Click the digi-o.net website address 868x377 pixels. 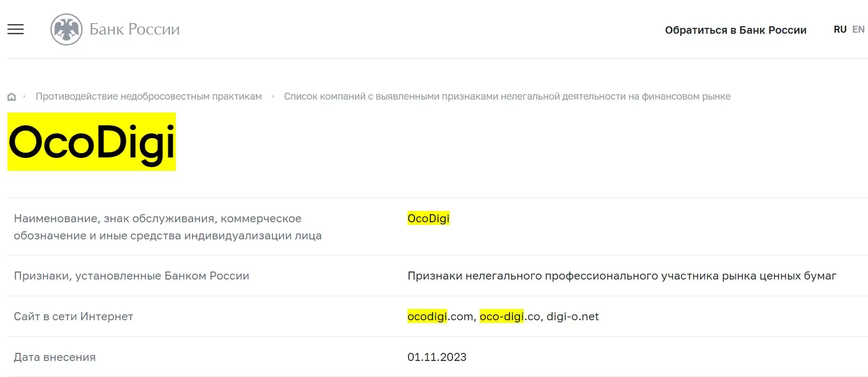point(573,316)
